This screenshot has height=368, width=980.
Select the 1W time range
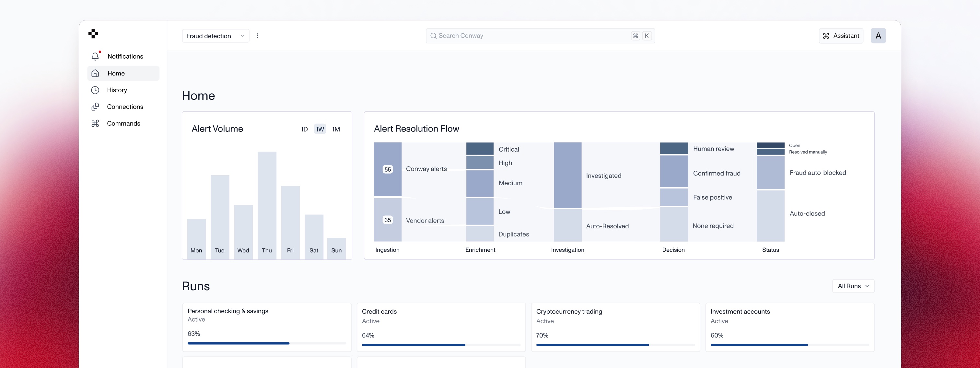click(320, 129)
